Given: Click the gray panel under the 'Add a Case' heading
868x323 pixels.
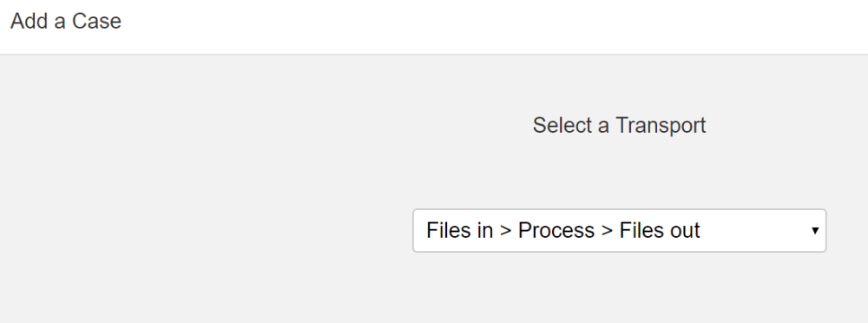Looking at the screenshot, I should pos(205,111).
